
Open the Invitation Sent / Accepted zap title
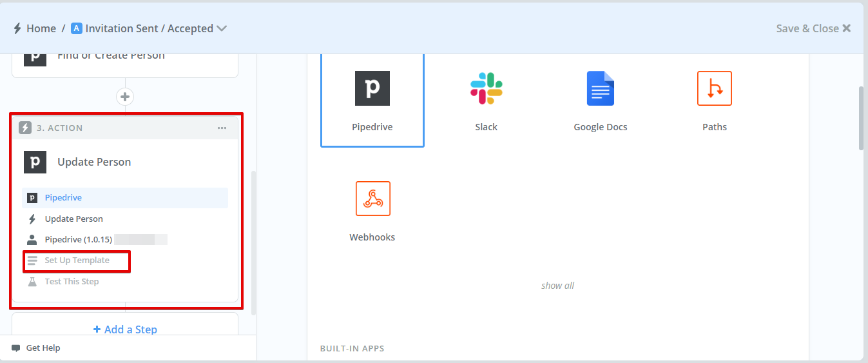pyautogui.click(x=149, y=28)
